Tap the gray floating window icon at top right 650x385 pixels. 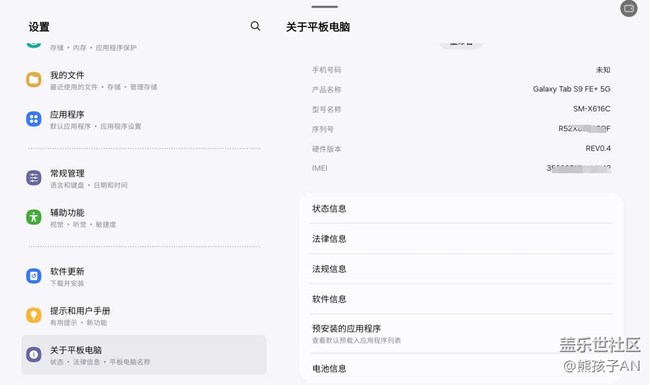[629, 8]
